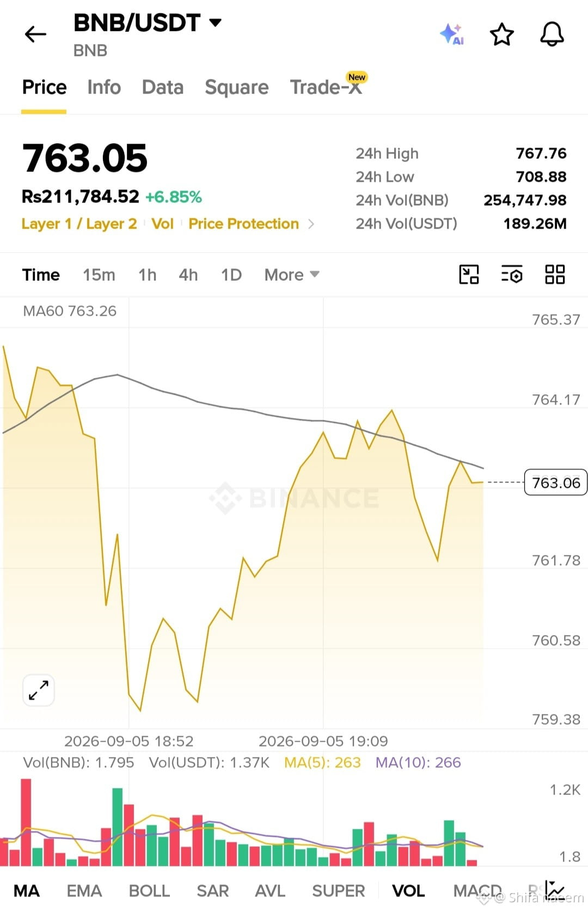Click the 763.06 current price marker

click(x=555, y=482)
